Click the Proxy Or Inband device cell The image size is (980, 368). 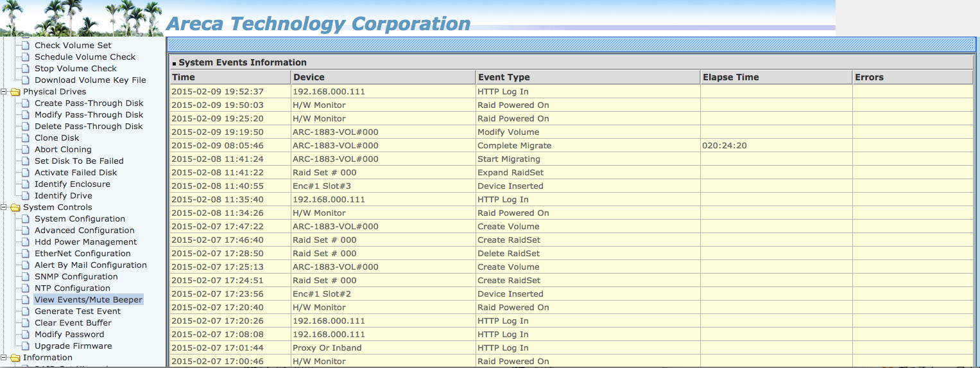coord(383,348)
